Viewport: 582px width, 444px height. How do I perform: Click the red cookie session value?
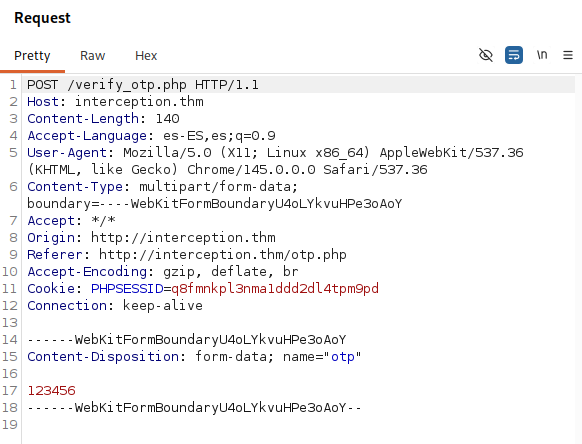point(275,288)
